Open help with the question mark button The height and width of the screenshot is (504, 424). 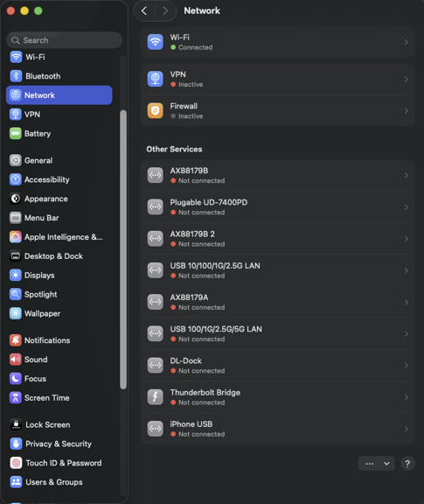click(x=407, y=464)
